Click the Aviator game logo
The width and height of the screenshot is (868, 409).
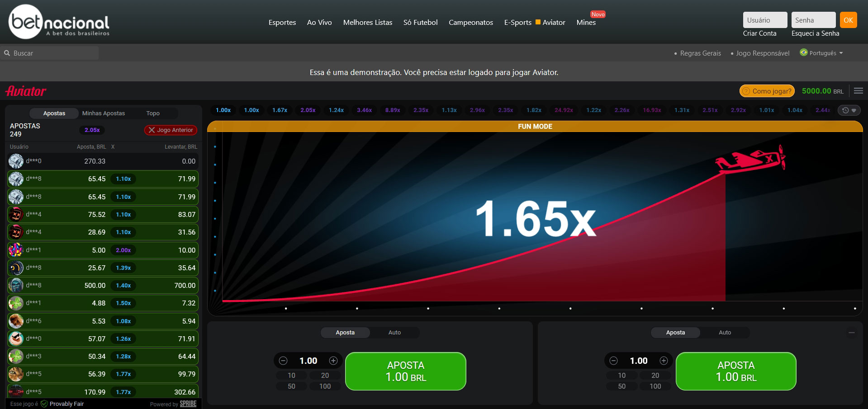click(26, 91)
